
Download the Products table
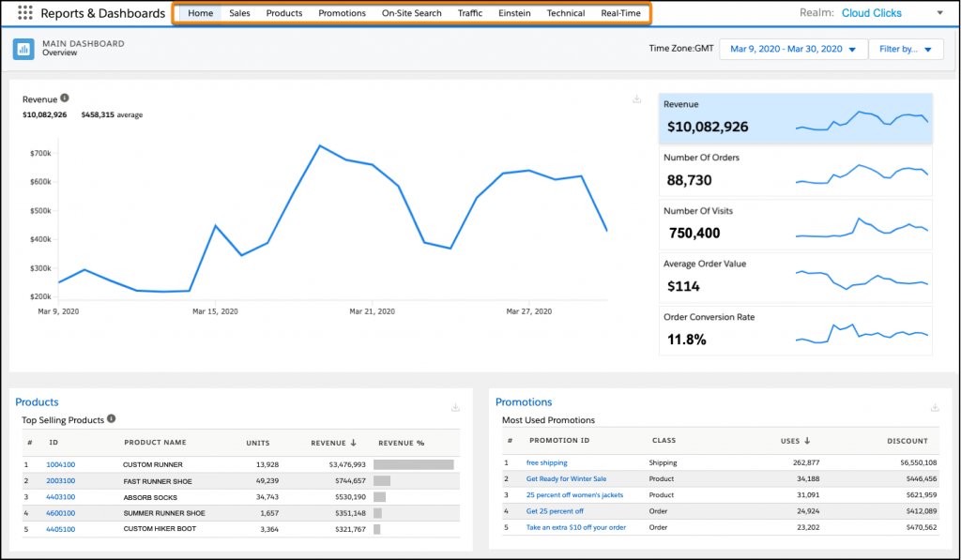pyautogui.click(x=456, y=407)
